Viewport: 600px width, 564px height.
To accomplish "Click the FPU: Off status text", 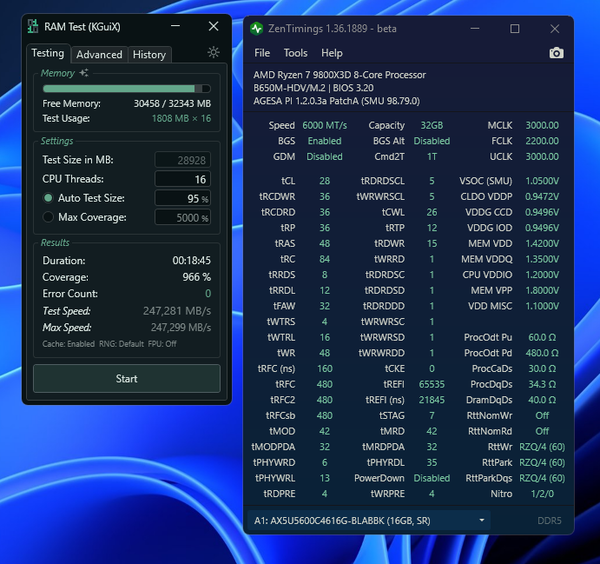I will 162,344.
